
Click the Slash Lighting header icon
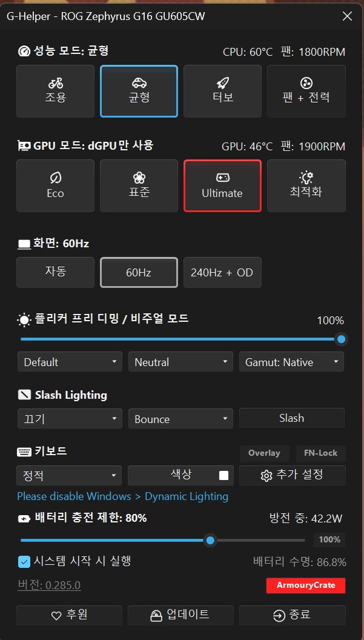pos(24,395)
